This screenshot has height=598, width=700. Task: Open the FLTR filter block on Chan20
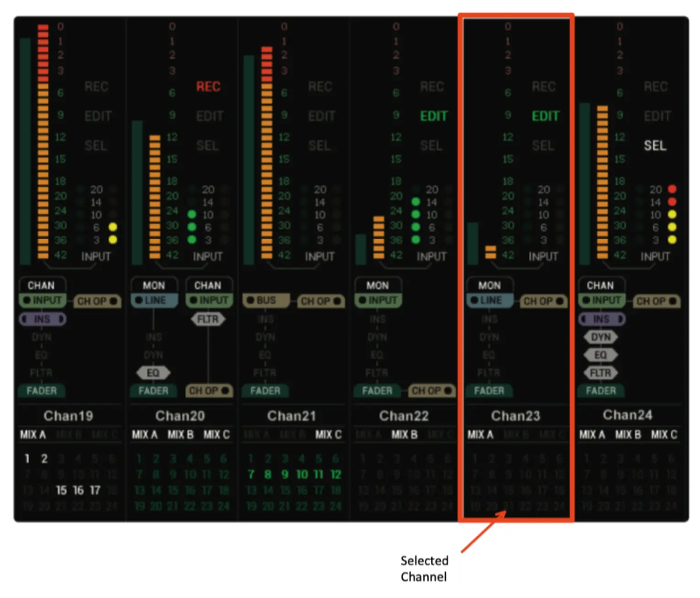pos(208,319)
